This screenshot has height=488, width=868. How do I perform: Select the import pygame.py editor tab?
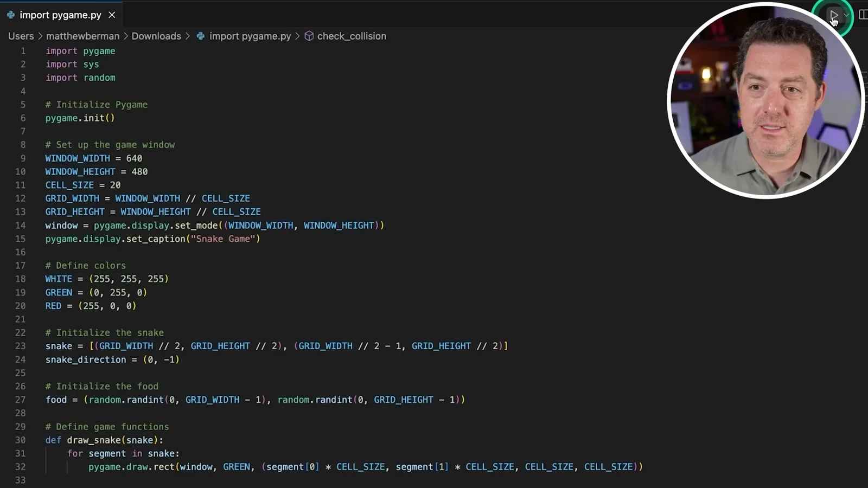click(61, 15)
